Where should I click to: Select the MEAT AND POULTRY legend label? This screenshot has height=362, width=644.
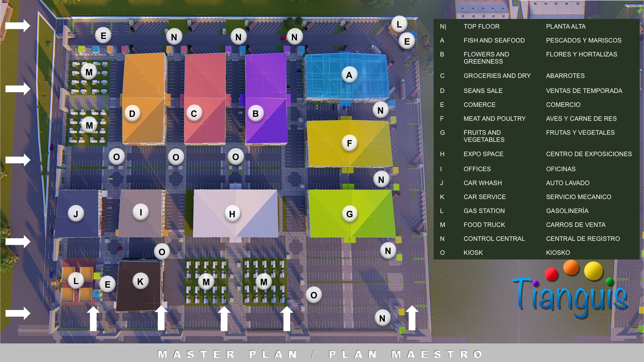[494, 119]
